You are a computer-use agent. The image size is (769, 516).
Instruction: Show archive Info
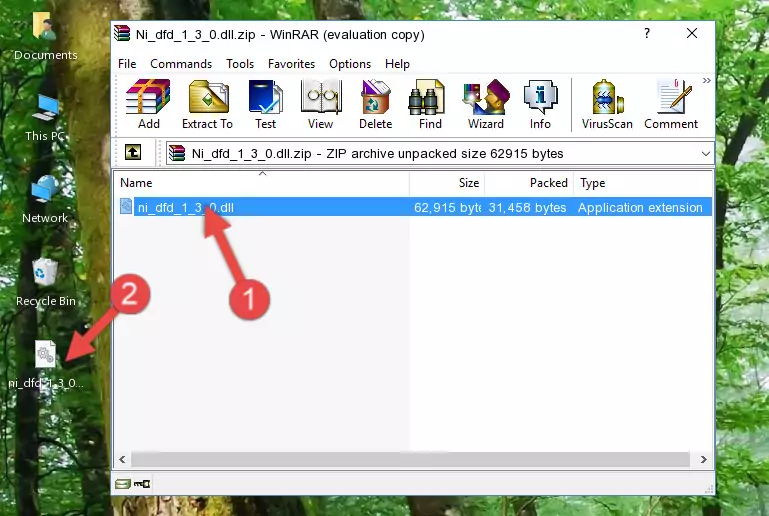coord(540,104)
